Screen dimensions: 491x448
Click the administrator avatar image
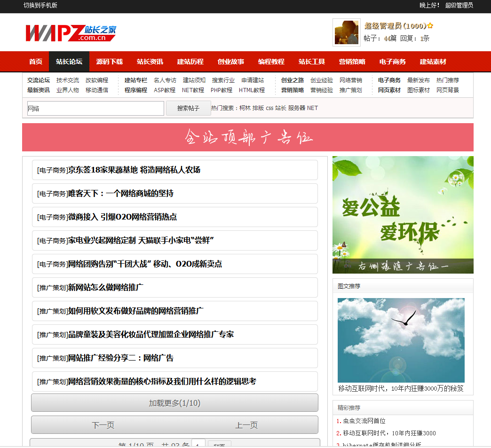346,32
